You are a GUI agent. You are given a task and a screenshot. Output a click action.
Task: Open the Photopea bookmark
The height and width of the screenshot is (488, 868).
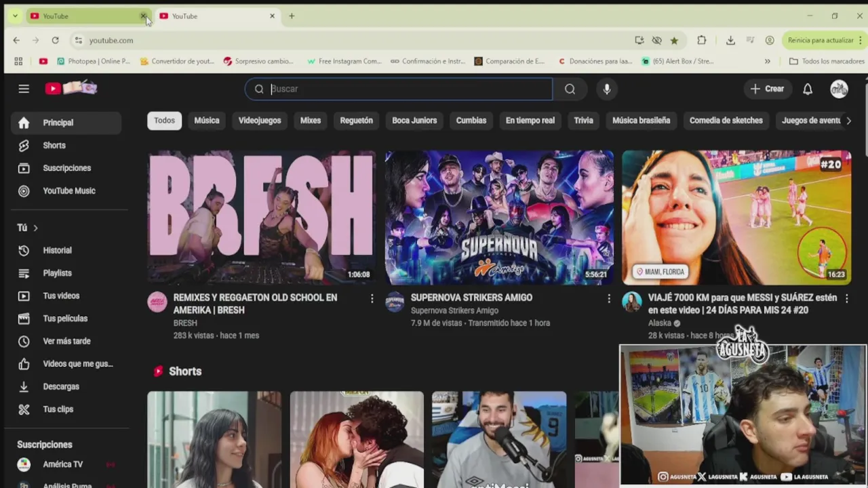click(94, 61)
